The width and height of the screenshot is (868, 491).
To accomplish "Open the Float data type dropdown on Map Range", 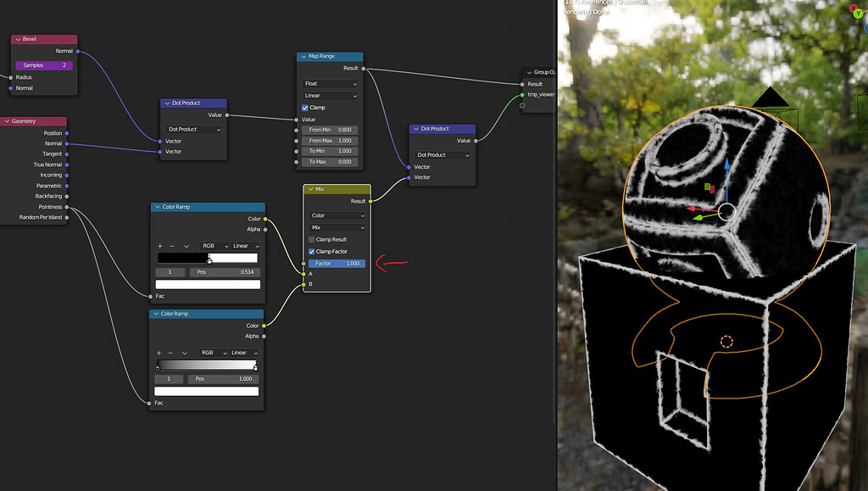I will [330, 83].
